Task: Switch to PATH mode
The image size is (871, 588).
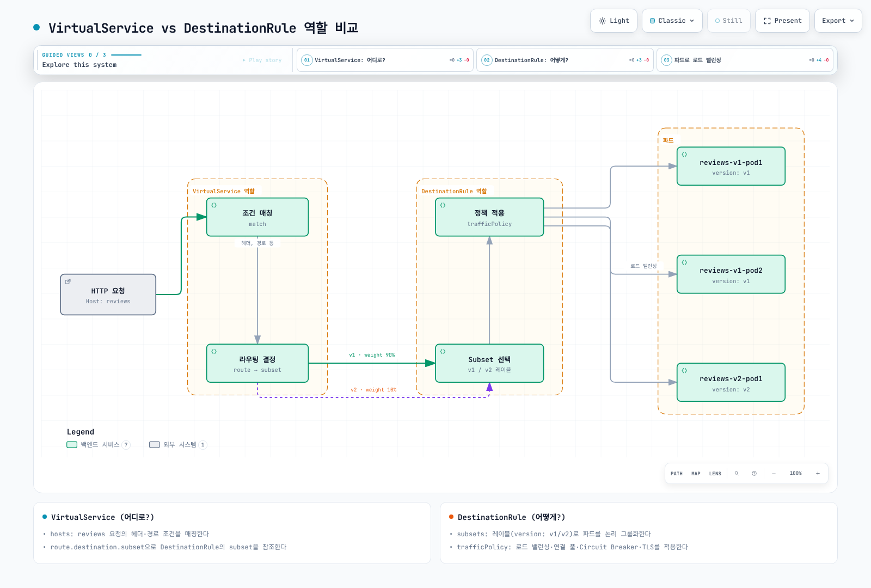Action: tap(677, 474)
